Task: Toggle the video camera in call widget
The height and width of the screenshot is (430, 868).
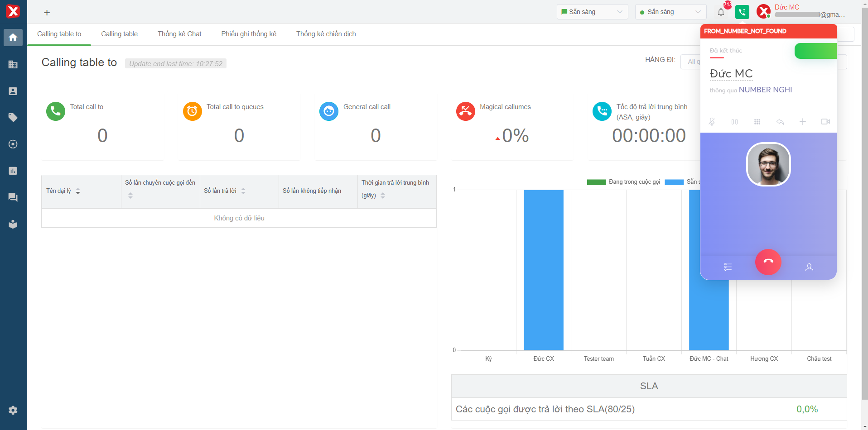Action: 825,122
